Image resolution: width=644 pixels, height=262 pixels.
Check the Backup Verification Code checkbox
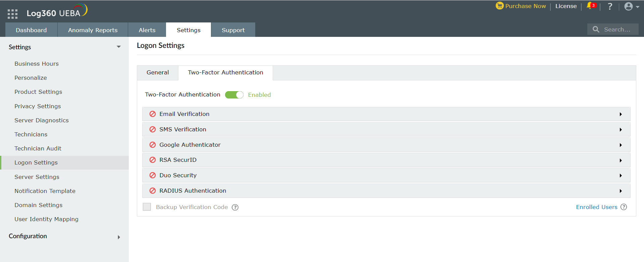click(147, 207)
